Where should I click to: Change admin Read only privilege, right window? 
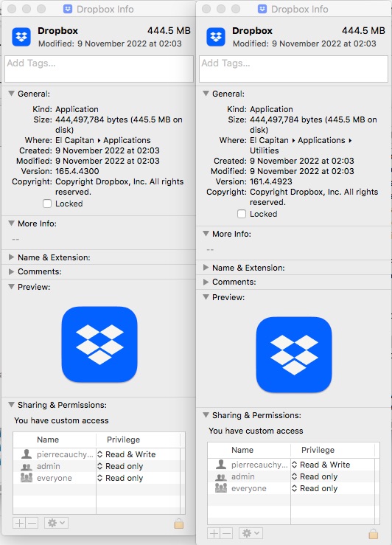tap(315, 476)
